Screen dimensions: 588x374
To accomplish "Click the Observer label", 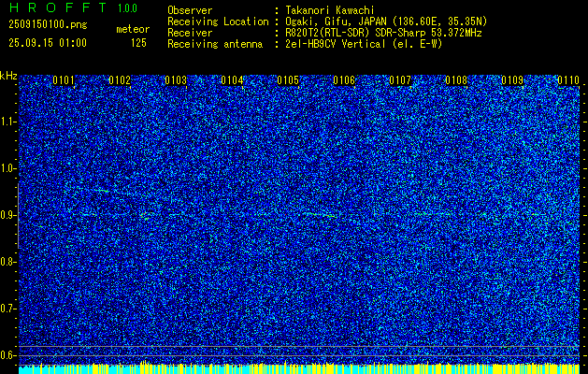I will (x=190, y=10).
